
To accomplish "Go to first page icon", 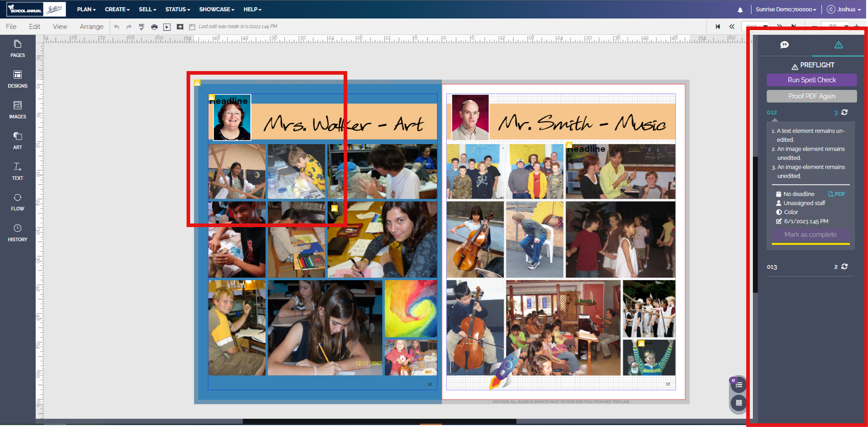I will tap(718, 26).
